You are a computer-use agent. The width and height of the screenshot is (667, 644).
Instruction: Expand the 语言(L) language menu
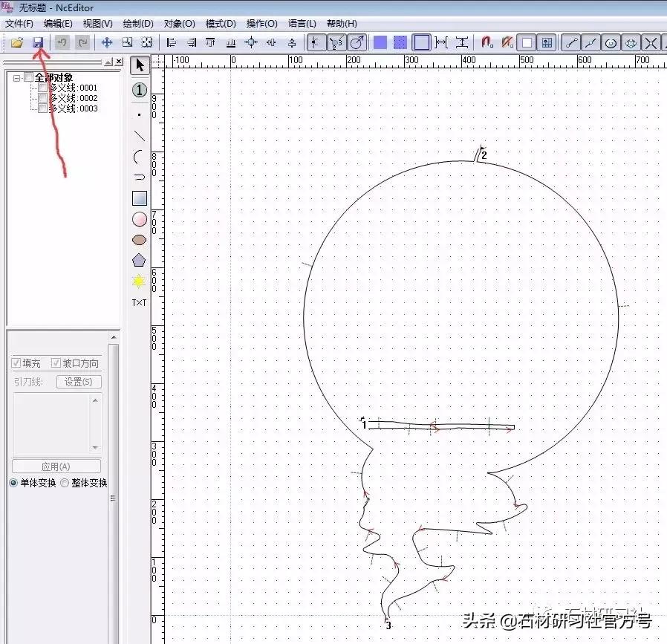(x=302, y=24)
